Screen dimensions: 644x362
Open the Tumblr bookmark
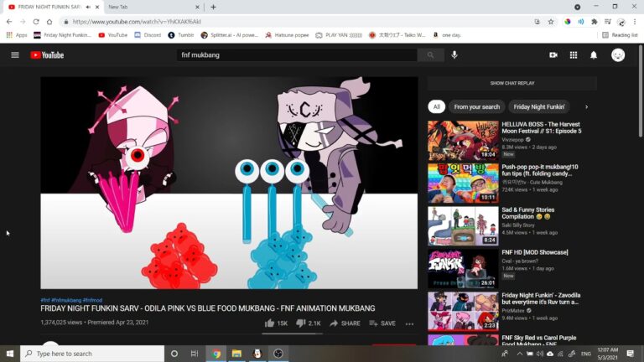(181, 35)
